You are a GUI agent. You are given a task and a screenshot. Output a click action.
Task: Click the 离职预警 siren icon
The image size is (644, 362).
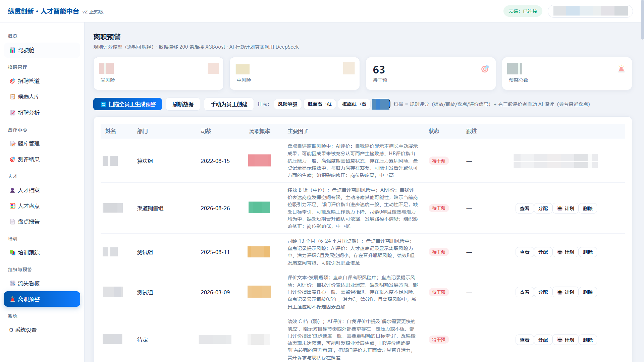(x=12, y=299)
